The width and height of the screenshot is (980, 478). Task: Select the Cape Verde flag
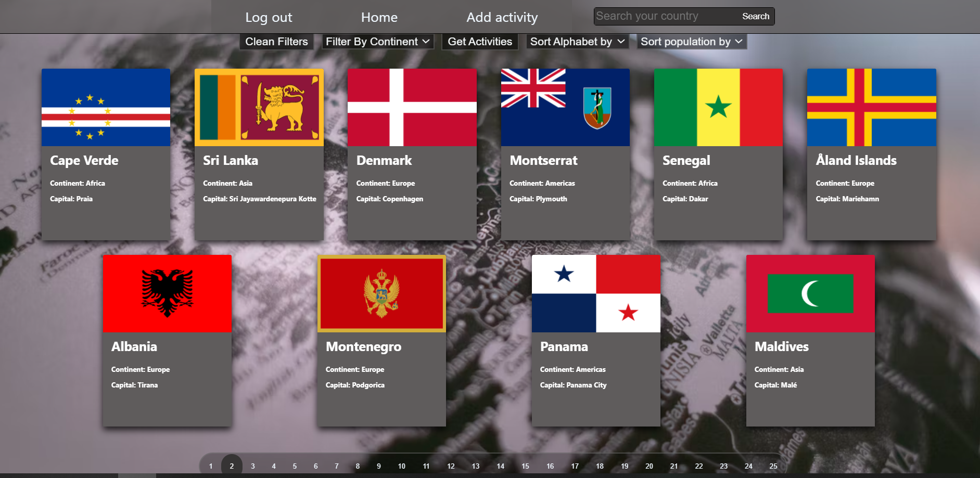pos(105,107)
